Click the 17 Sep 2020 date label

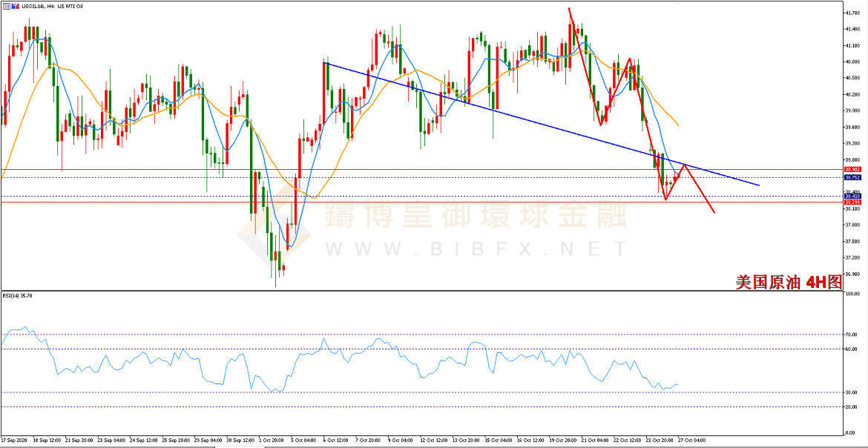(x=13, y=441)
